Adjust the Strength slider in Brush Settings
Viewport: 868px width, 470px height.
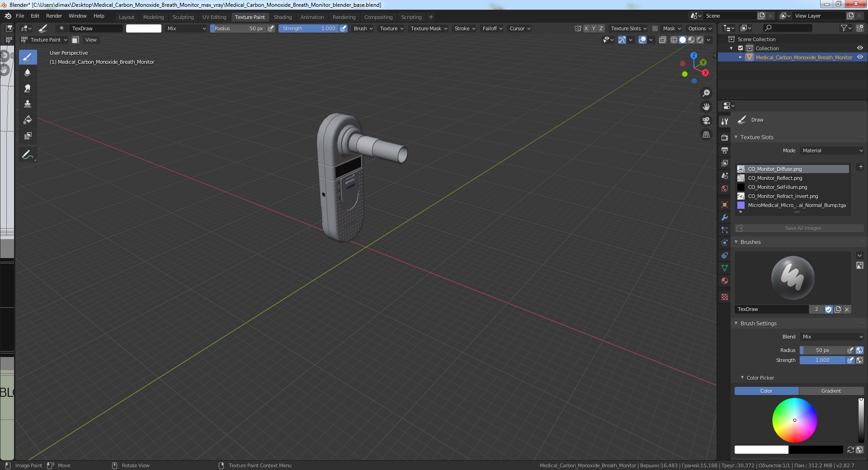point(822,360)
